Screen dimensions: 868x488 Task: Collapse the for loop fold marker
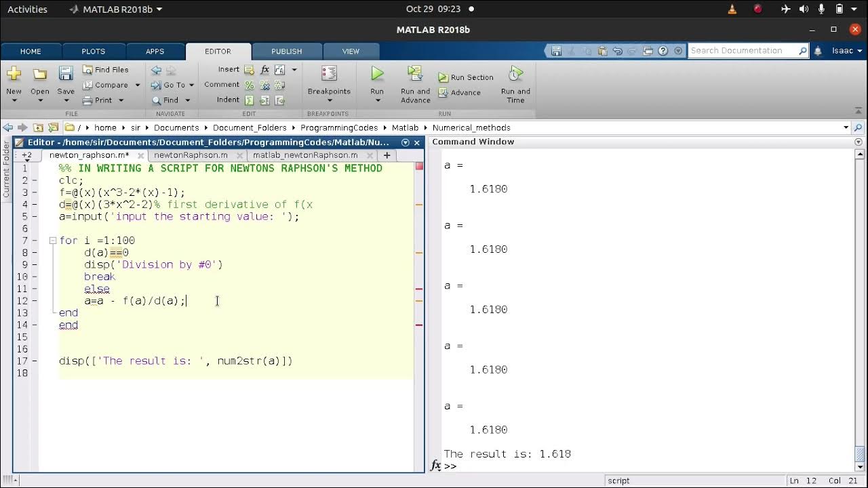click(52, 241)
